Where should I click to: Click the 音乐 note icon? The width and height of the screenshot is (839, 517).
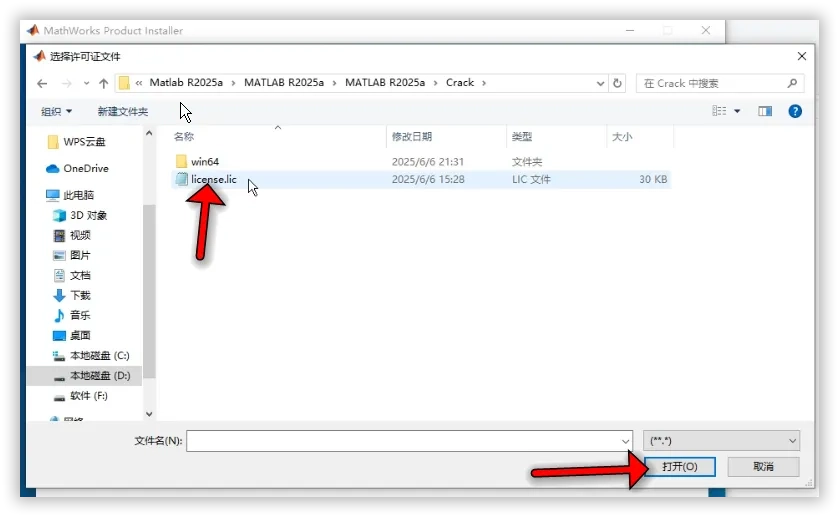tap(59, 315)
